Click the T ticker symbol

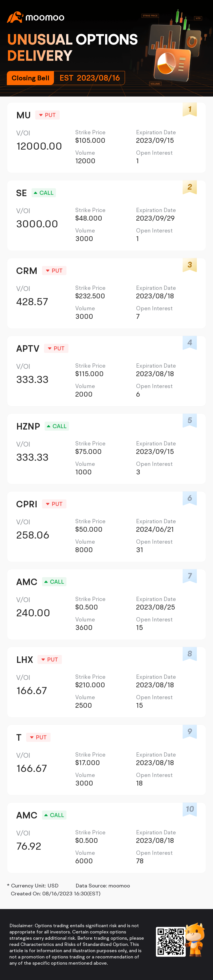tap(19, 737)
